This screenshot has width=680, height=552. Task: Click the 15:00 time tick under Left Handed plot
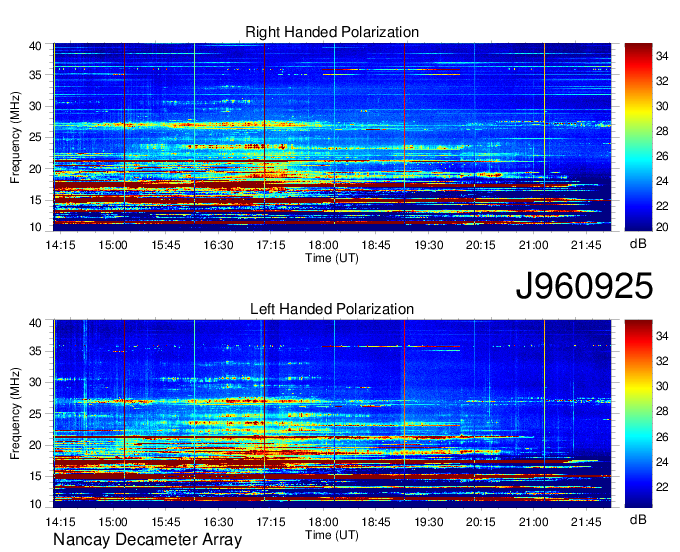point(113,522)
